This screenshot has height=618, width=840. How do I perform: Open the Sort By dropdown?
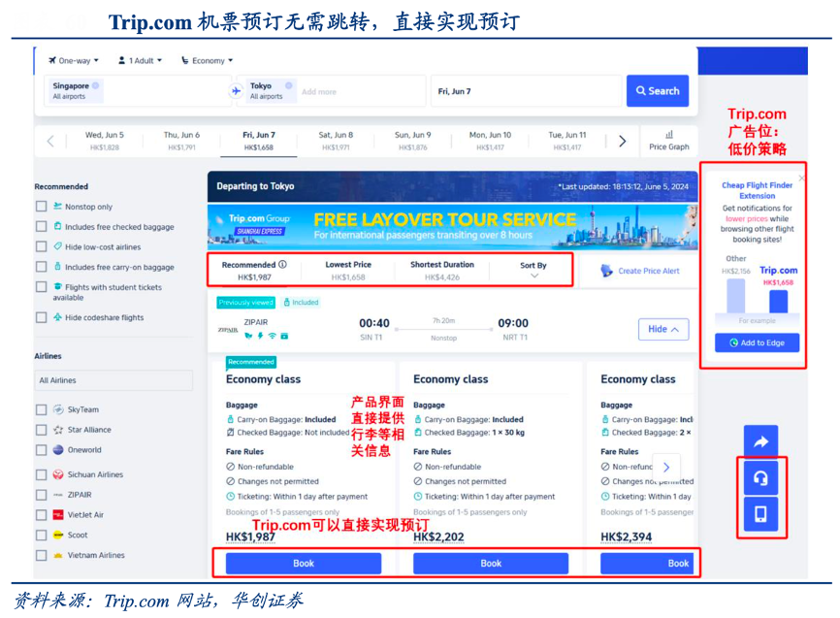tap(533, 270)
